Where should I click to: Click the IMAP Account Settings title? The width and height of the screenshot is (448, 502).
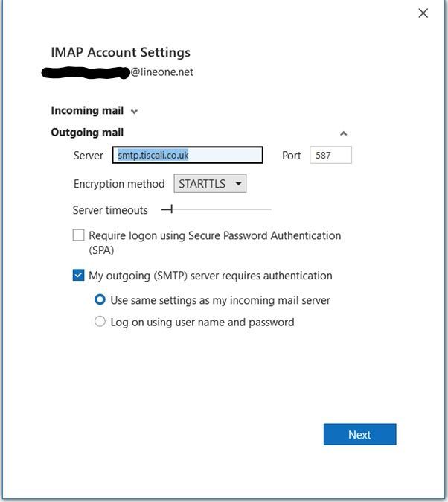(121, 52)
